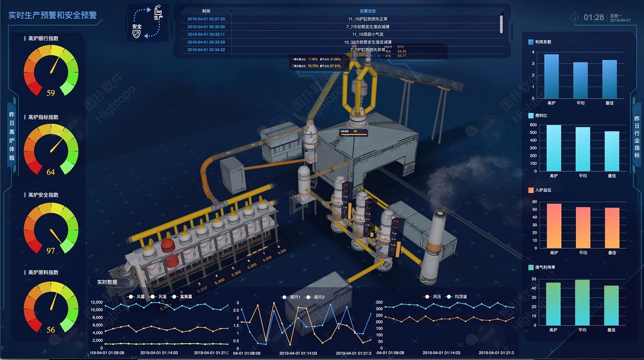
Task: Click the 最佳 bar in 利用系数 chart
Action: click(609, 79)
